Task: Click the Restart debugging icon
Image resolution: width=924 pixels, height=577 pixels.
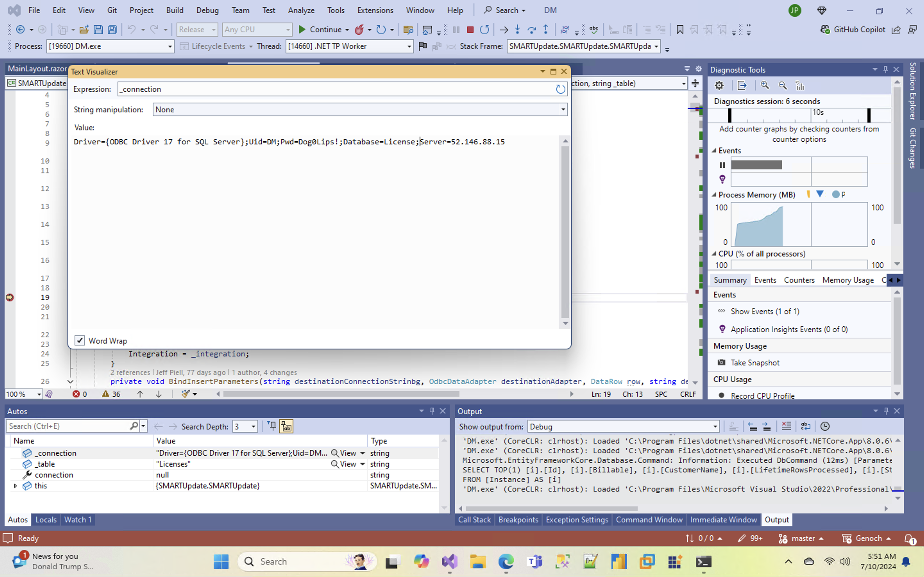Action: pyautogui.click(x=485, y=29)
